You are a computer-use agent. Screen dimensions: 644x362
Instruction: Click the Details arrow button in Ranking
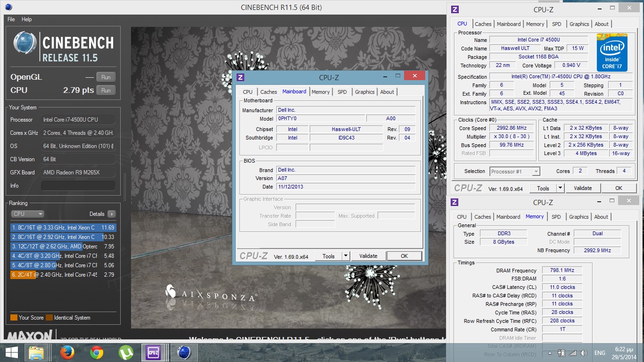coord(111,214)
